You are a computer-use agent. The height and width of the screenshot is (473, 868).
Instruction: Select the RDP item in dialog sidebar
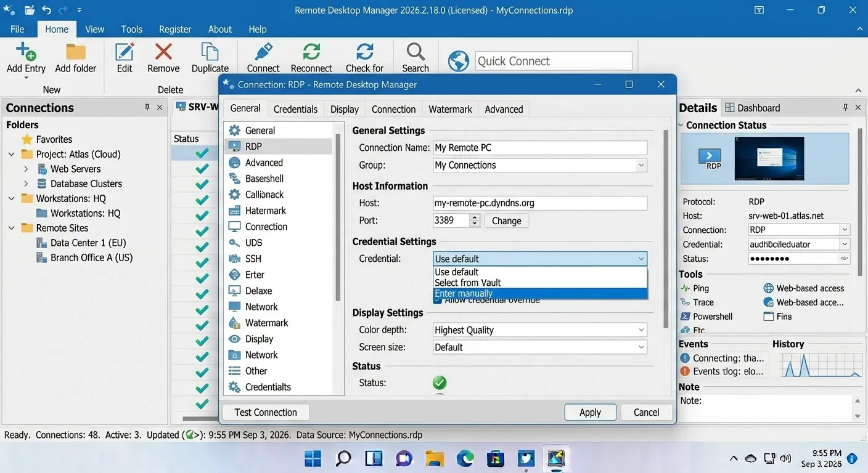[278, 147]
